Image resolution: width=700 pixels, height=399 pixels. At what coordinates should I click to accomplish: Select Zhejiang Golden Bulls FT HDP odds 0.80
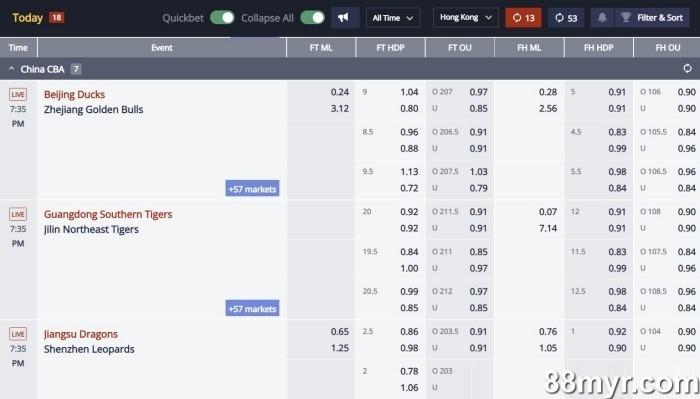click(x=409, y=108)
